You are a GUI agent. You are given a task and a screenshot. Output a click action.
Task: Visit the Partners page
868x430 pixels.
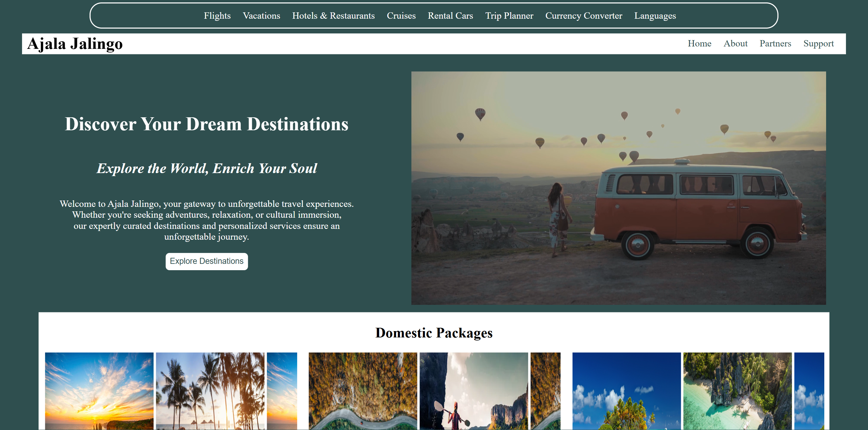pos(775,43)
